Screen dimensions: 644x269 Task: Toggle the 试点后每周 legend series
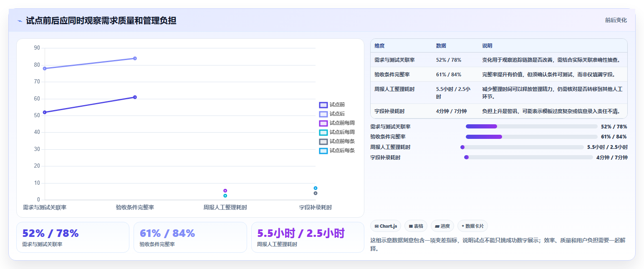click(337, 132)
